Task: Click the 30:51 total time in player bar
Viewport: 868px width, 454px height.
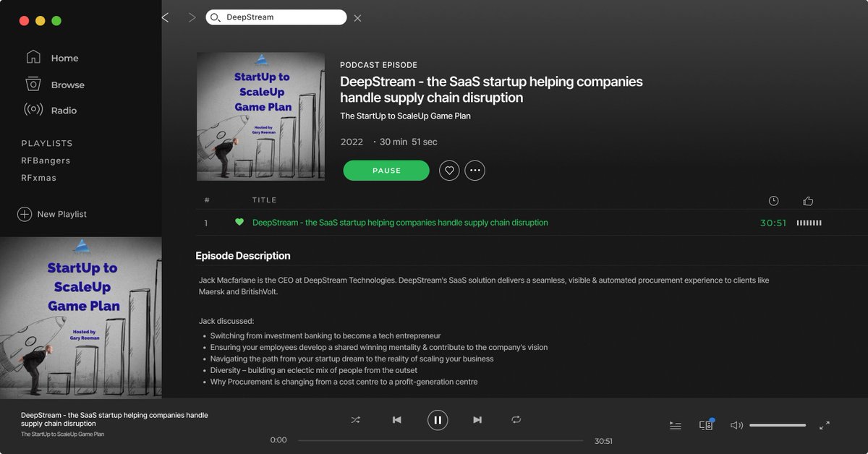Action: 603,441
